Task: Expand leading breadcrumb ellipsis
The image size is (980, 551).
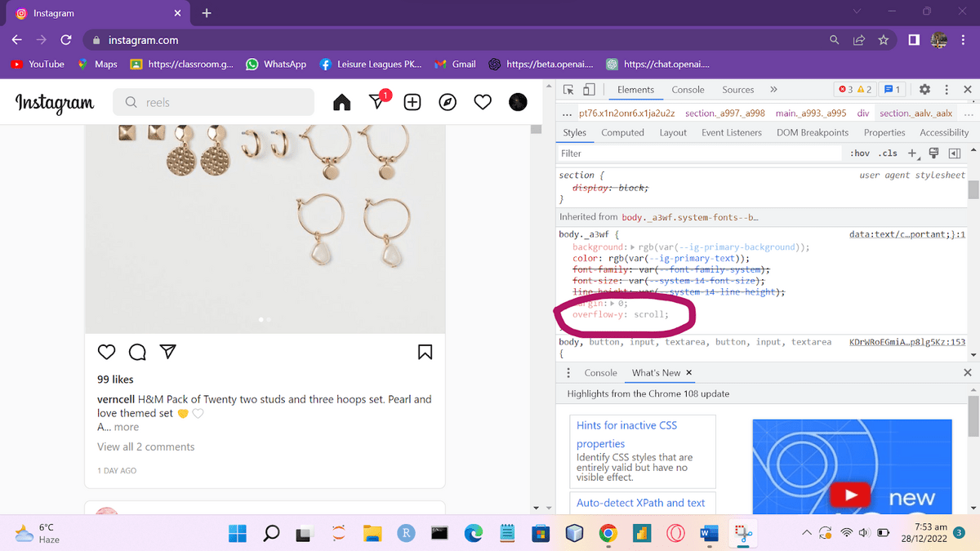Action: click(568, 114)
